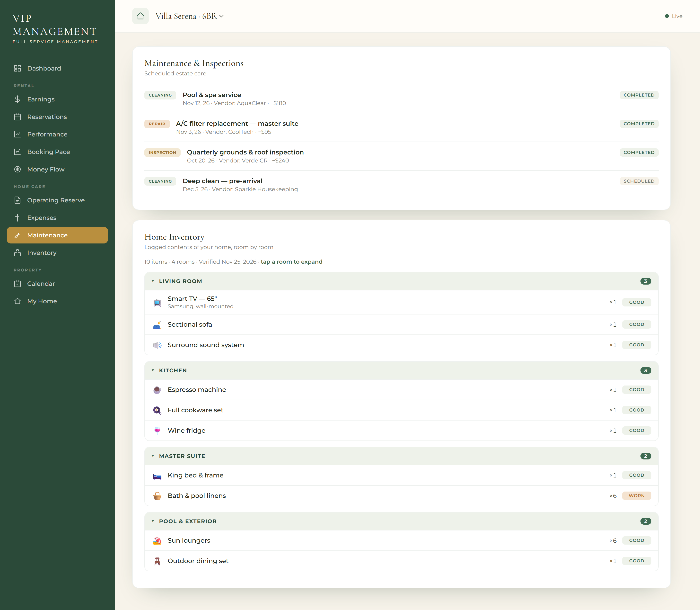Click the Bath & pool linens basket icon
The width and height of the screenshot is (700, 610).
pos(157,496)
